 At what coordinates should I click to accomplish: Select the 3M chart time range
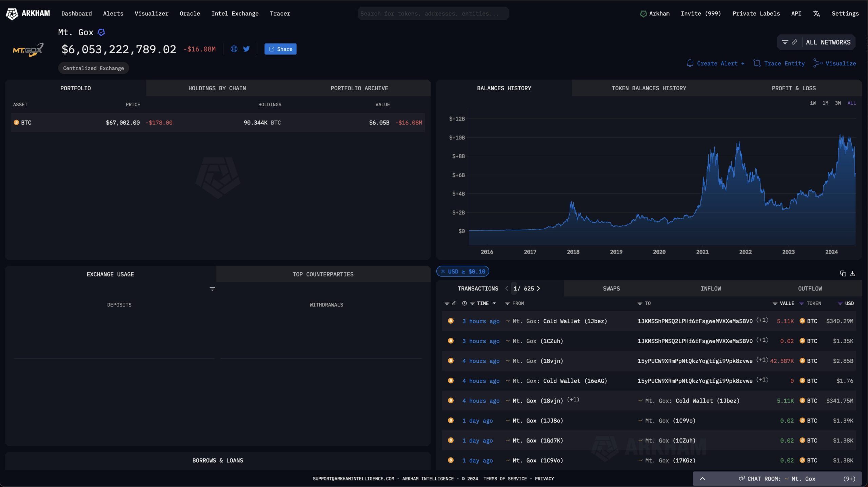point(838,103)
